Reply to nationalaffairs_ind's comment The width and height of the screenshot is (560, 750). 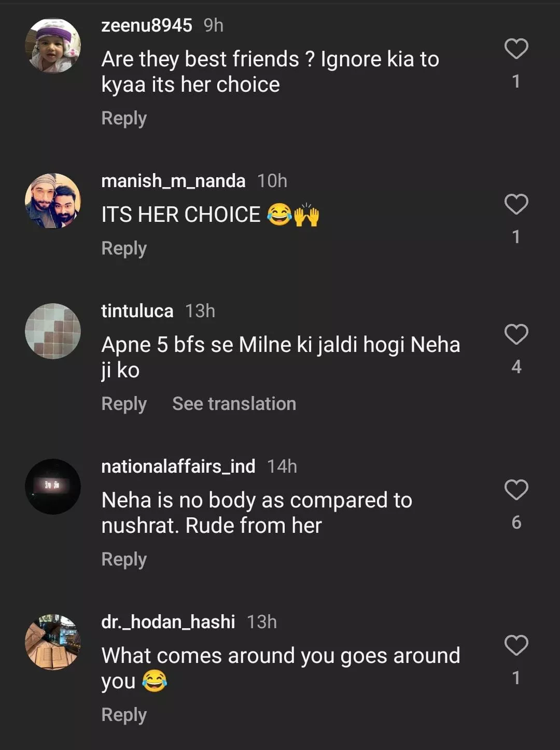point(124,559)
